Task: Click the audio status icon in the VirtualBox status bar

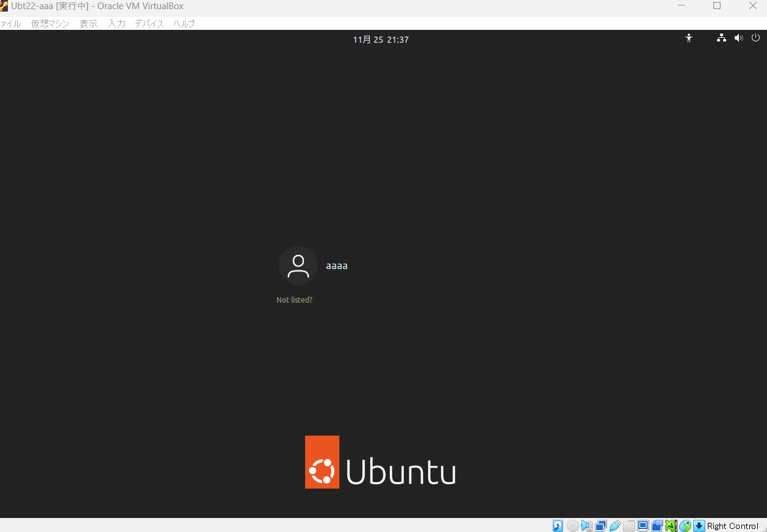Action: tap(587, 526)
